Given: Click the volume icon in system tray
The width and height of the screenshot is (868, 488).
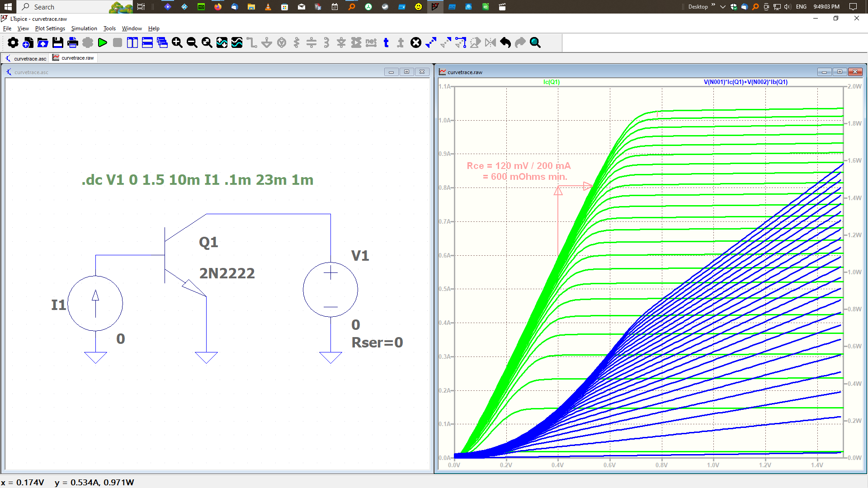Looking at the screenshot, I should (x=788, y=7).
